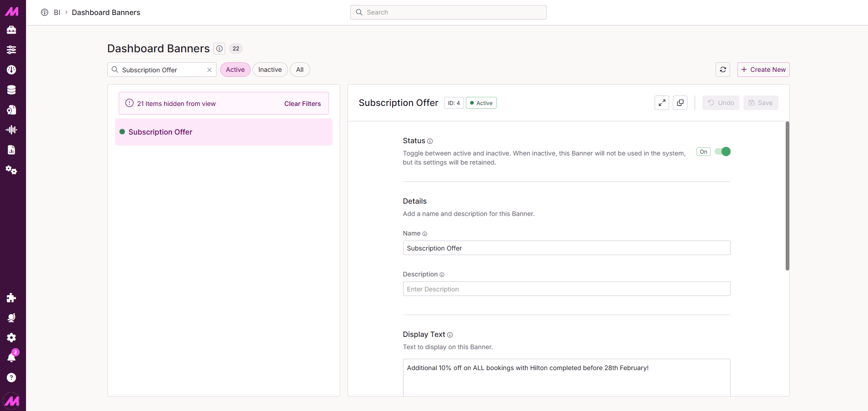Select the Active filter
This screenshot has height=411, width=868.
[235, 70]
